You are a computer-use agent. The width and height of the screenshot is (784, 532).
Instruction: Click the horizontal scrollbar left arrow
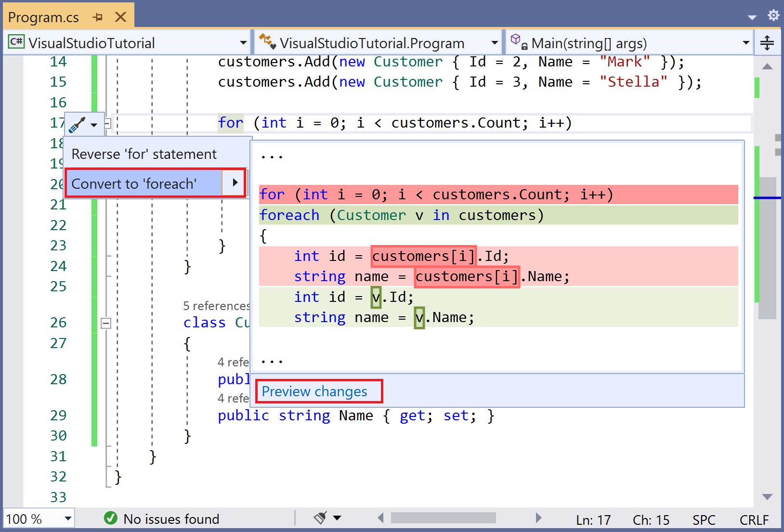pos(381,518)
